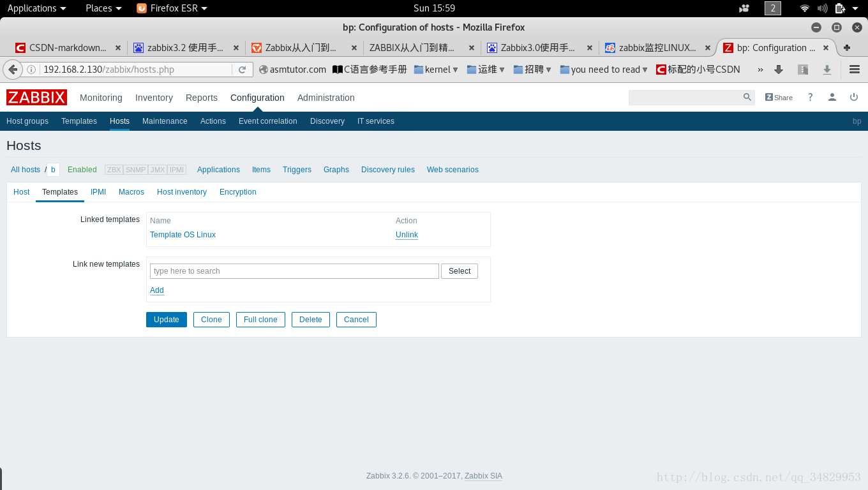The width and height of the screenshot is (868, 490).
Task: Unlink Template OS Linux
Action: click(x=407, y=235)
